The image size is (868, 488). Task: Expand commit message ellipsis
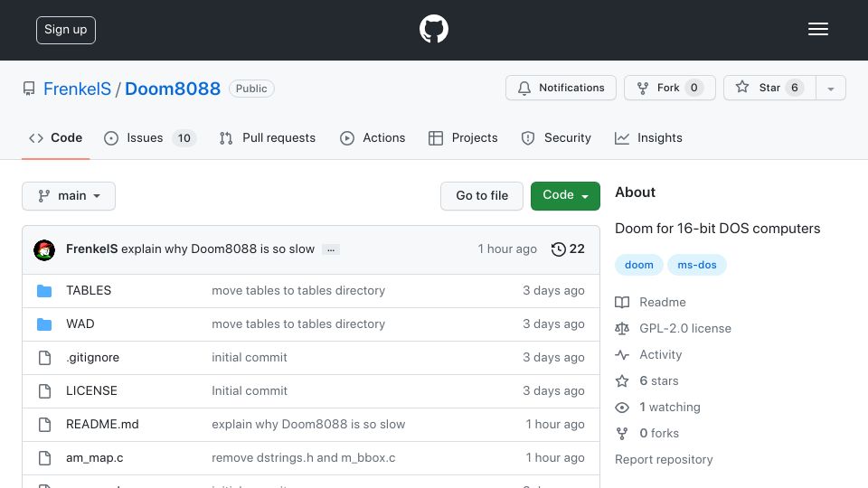pos(331,249)
